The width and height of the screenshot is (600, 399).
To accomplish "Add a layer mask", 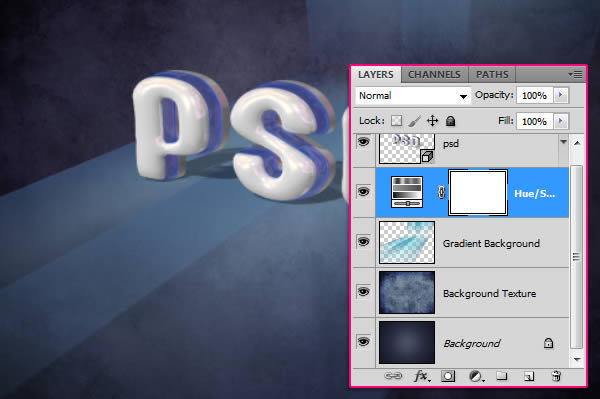I will (448, 376).
